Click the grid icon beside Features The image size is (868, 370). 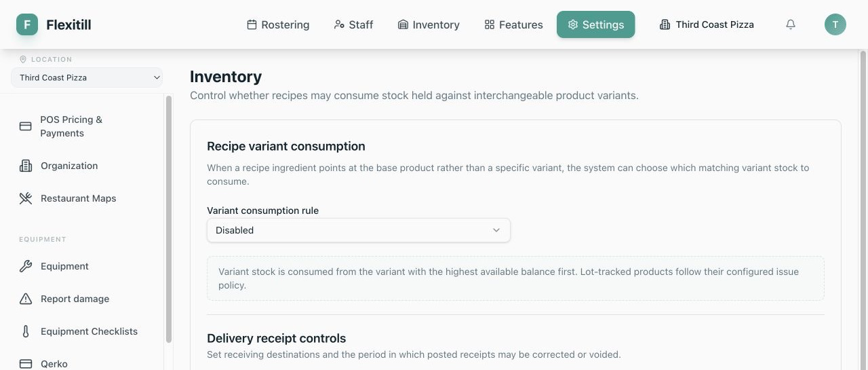(x=490, y=24)
